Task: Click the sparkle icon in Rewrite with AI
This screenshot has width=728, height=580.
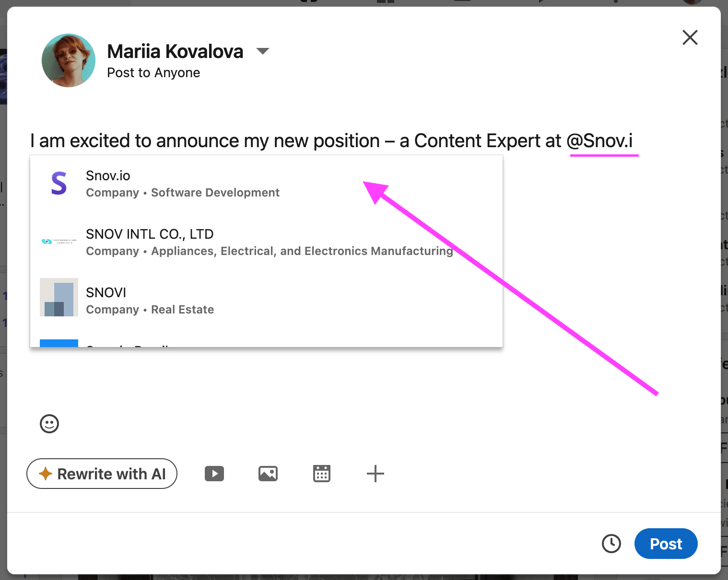Action: click(46, 474)
